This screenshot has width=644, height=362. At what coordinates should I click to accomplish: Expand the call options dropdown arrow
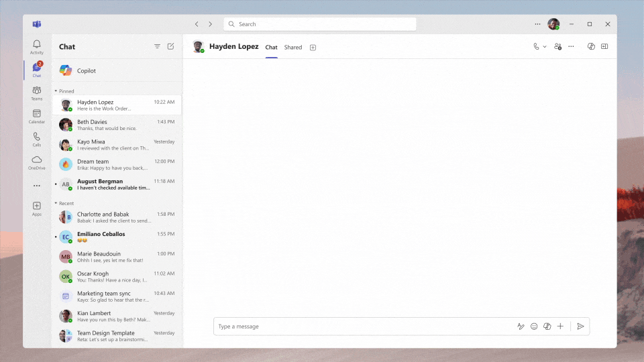pyautogui.click(x=545, y=47)
